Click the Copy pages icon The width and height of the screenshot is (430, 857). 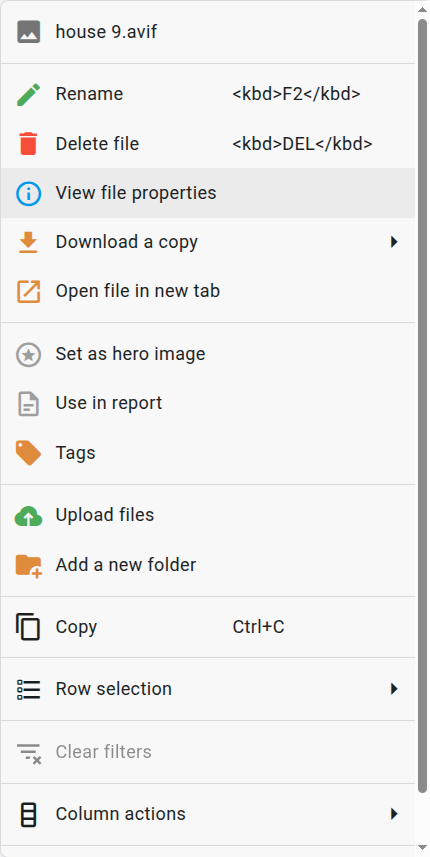[x=28, y=627]
